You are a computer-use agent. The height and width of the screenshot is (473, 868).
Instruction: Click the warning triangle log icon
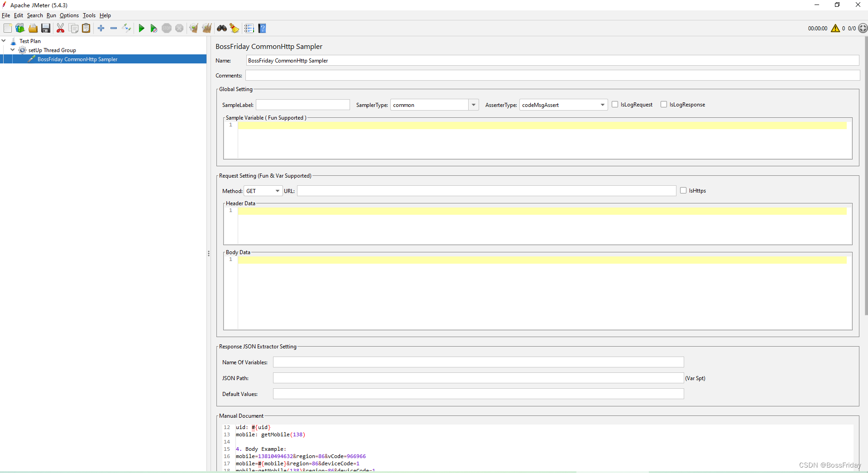[x=835, y=28]
